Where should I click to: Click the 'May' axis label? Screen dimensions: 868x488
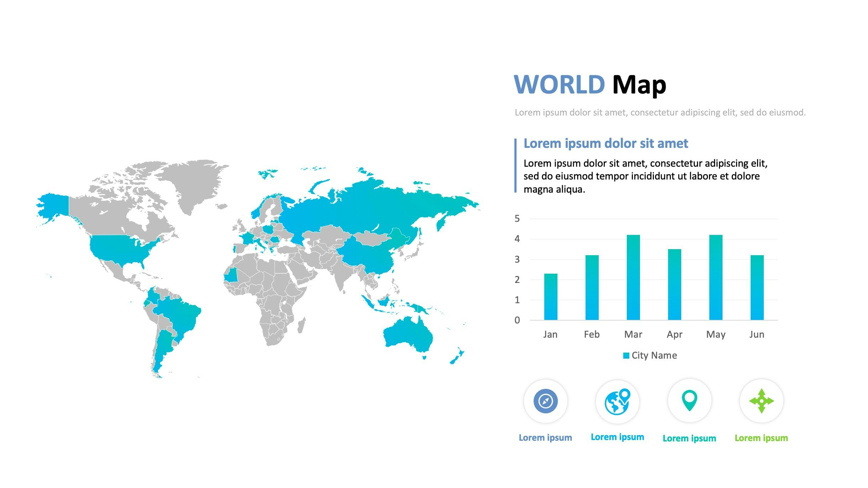716,334
